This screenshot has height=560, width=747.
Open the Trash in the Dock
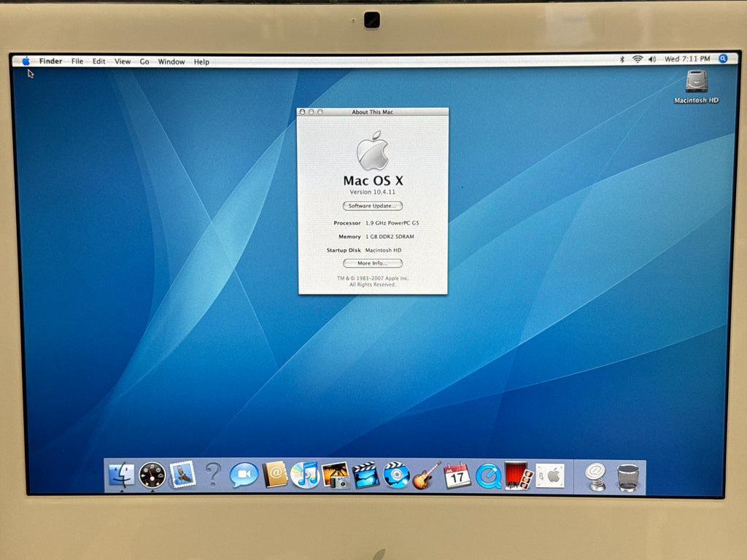pos(628,478)
